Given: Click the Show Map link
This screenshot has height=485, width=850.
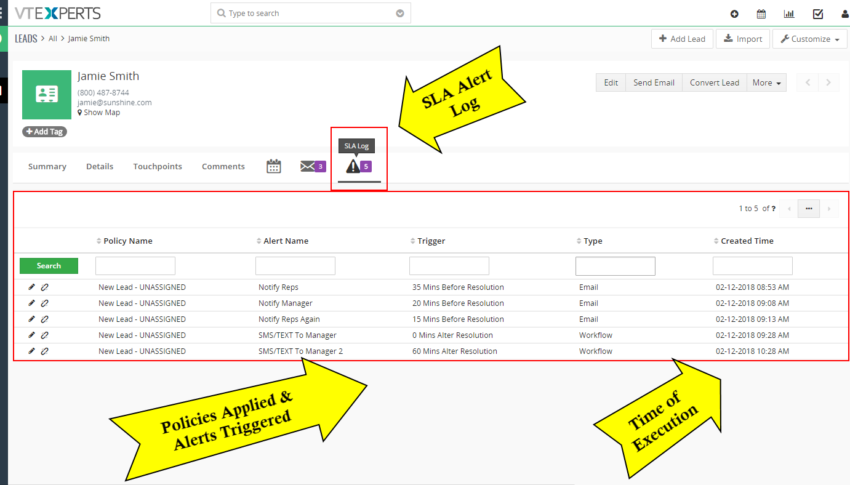Looking at the screenshot, I should pyautogui.click(x=101, y=112).
